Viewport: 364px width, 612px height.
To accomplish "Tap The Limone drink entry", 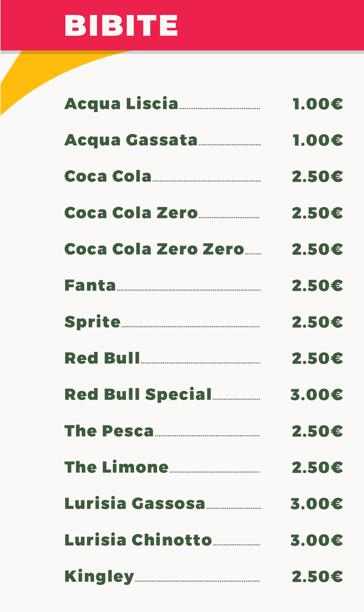I will pos(117,467).
